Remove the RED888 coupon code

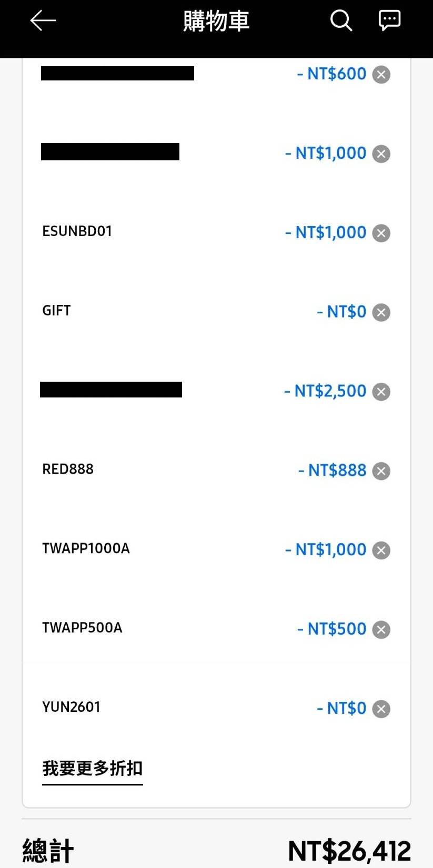pos(381,471)
